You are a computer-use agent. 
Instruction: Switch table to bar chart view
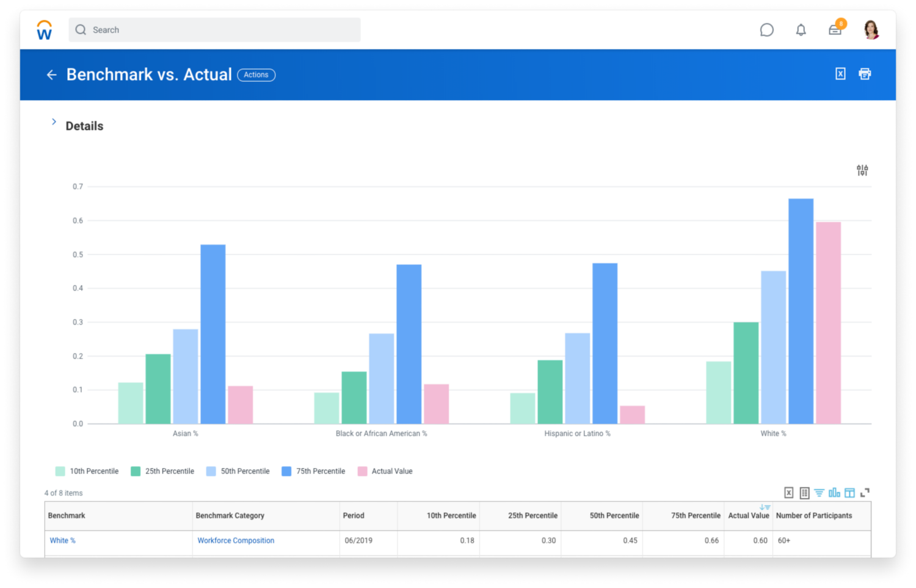[x=834, y=493]
